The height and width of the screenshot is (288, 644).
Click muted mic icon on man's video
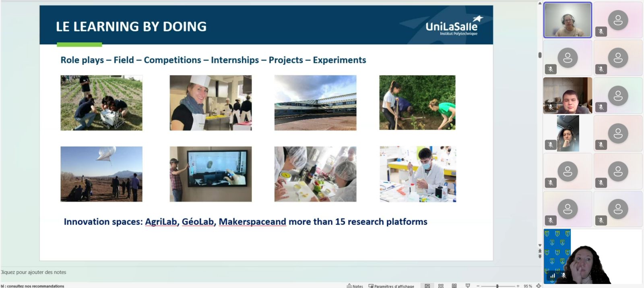click(x=550, y=107)
